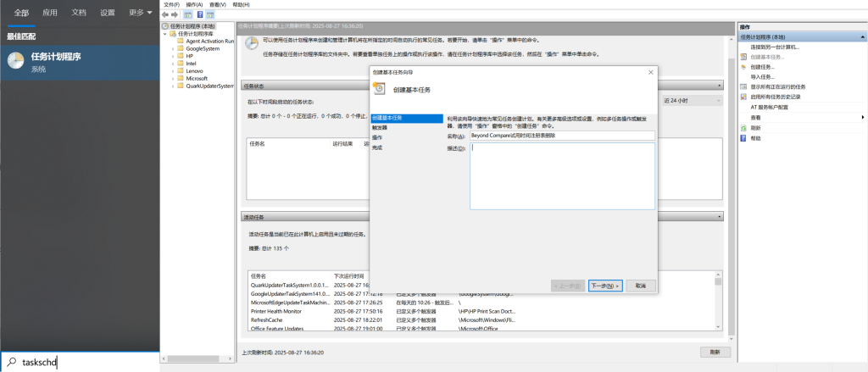Click the green 刷新 icon in the actions pane
Image resolution: width=868 pixels, height=372 pixels.
[743, 128]
